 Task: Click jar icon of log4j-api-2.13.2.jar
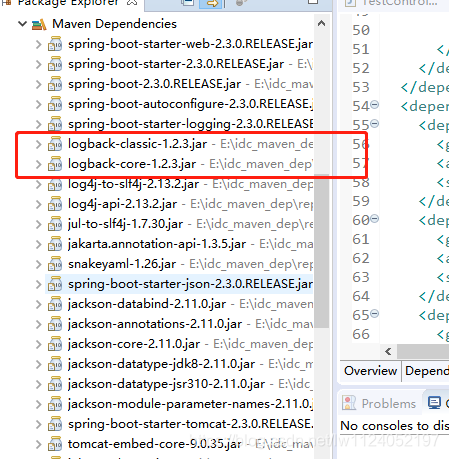click(x=55, y=204)
